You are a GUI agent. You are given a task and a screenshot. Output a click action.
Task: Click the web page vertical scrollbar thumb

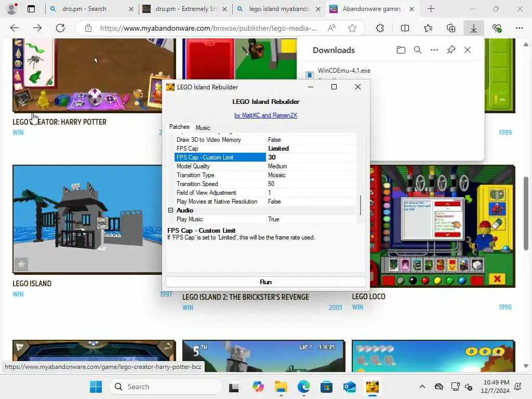pos(526,214)
